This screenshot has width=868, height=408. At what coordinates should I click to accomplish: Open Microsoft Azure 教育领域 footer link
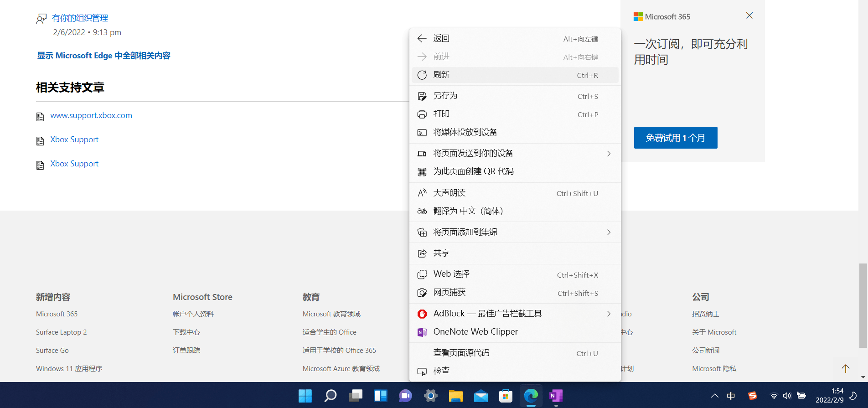[x=341, y=369]
